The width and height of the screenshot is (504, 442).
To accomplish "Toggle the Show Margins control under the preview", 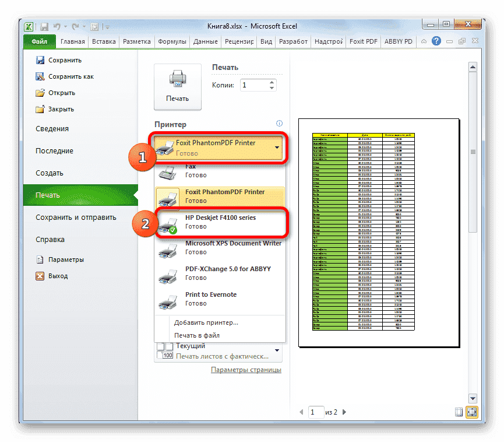I will pyautogui.click(x=459, y=412).
